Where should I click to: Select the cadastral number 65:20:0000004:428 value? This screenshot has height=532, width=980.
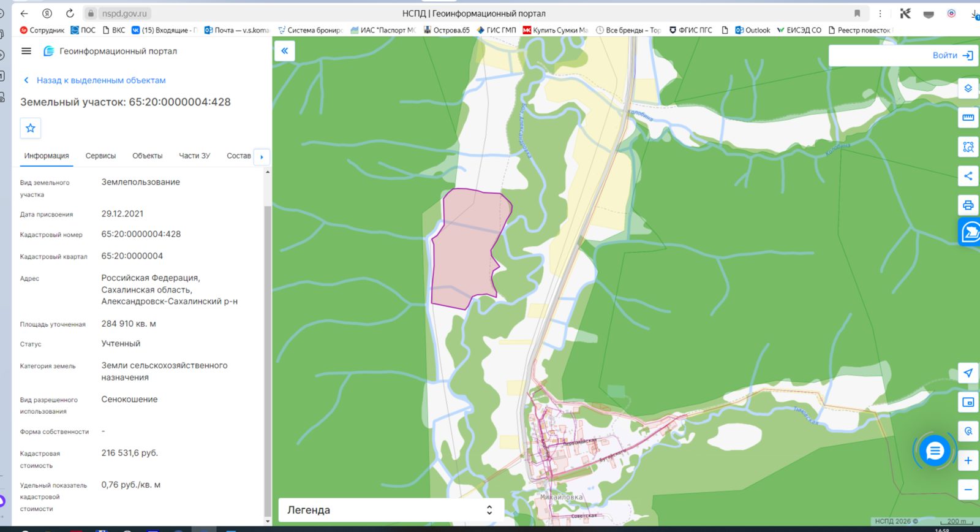[141, 234]
